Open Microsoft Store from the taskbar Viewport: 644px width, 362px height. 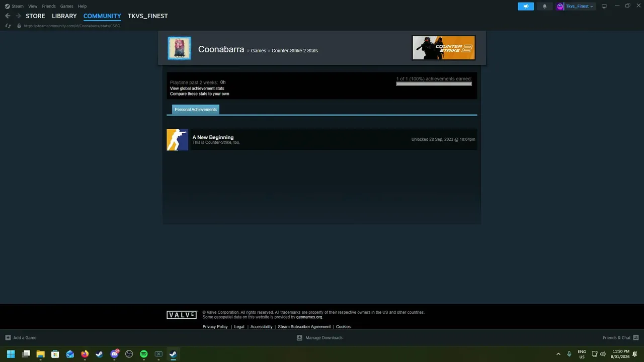point(55,354)
